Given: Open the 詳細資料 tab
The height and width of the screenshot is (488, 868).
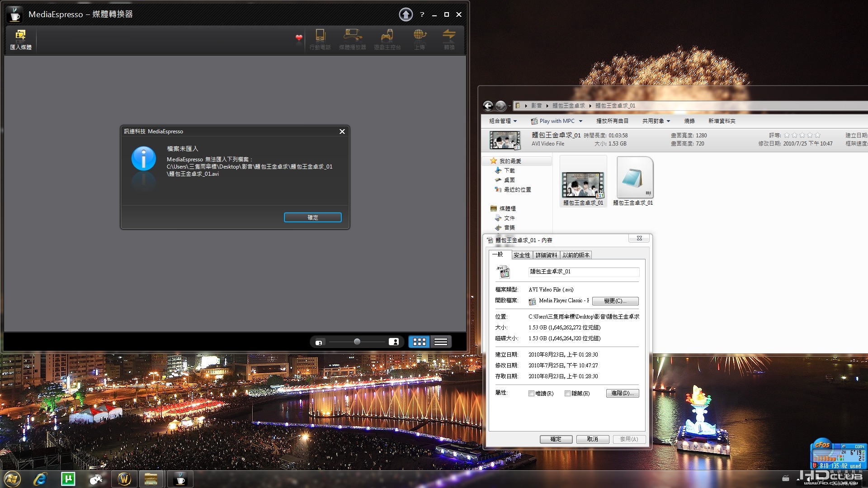Looking at the screenshot, I should [546, 255].
